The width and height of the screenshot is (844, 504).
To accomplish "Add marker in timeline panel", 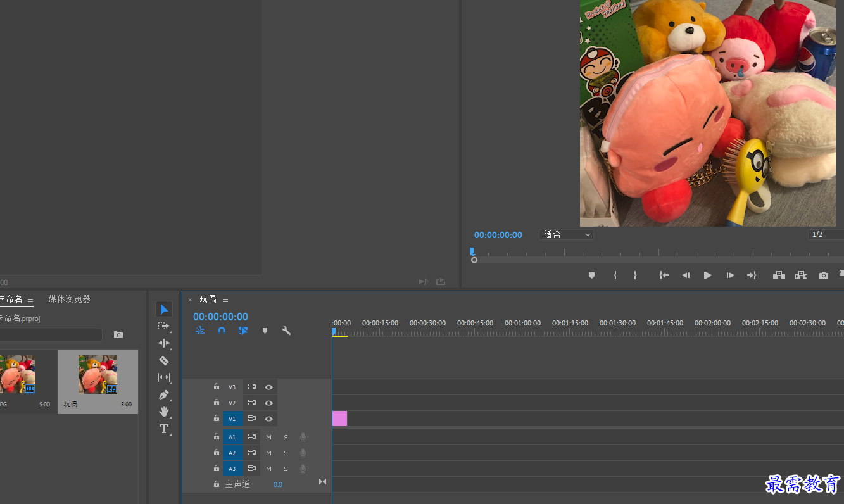I will point(265,331).
